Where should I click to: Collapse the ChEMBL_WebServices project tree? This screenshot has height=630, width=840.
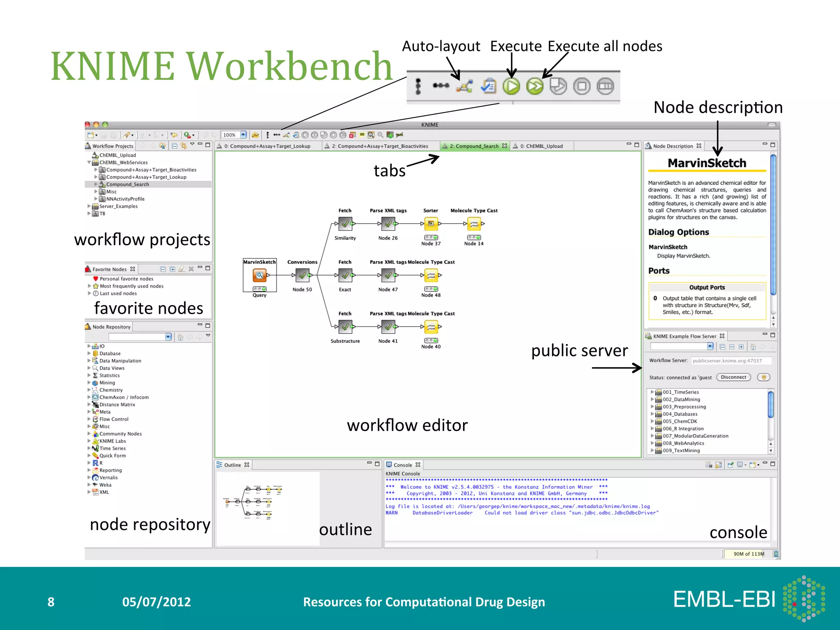point(89,162)
